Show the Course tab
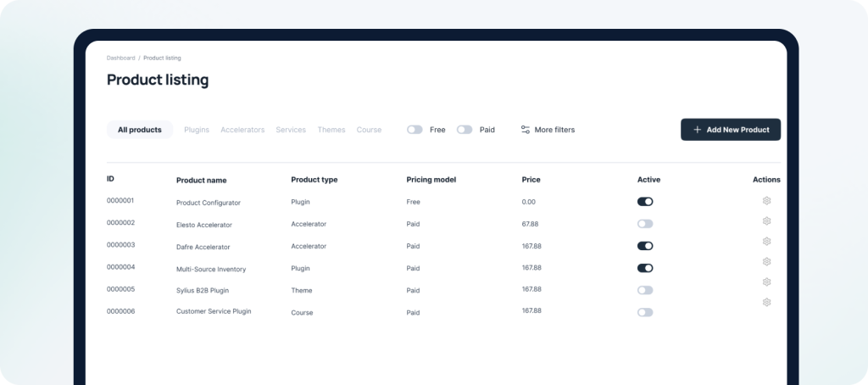Viewport: 868px width, 385px height. (369, 130)
